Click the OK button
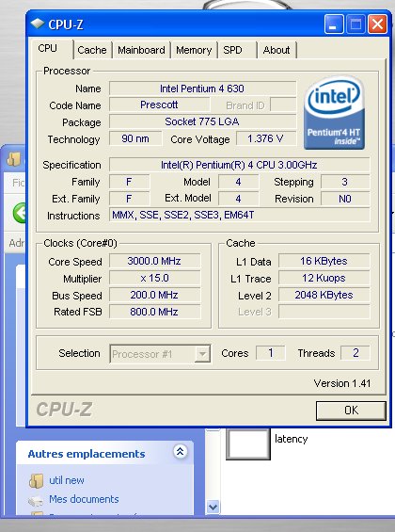This screenshot has height=532, width=395. point(351,411)
